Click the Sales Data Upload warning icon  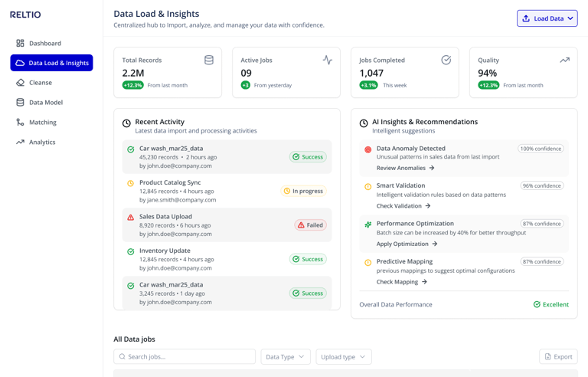130,218
